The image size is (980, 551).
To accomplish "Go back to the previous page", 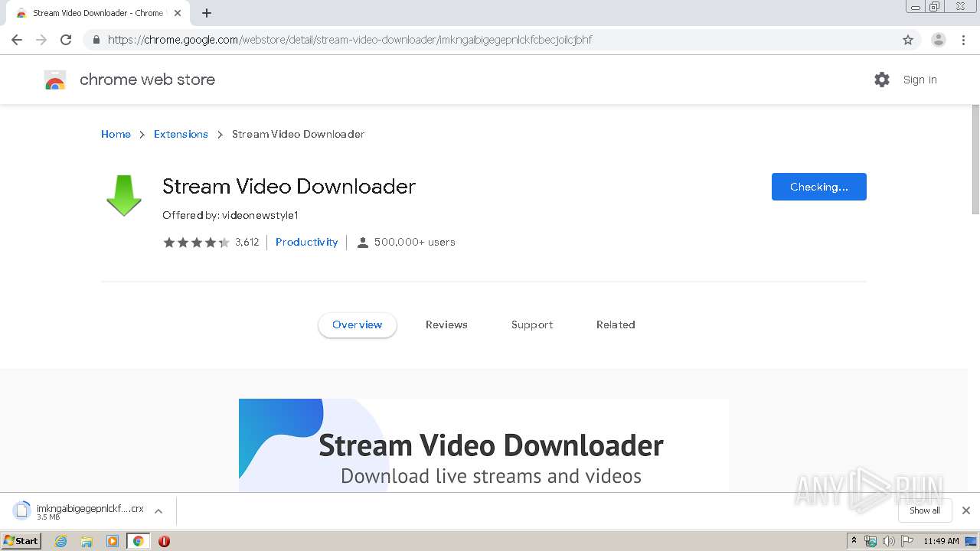I will pos(17,40).
